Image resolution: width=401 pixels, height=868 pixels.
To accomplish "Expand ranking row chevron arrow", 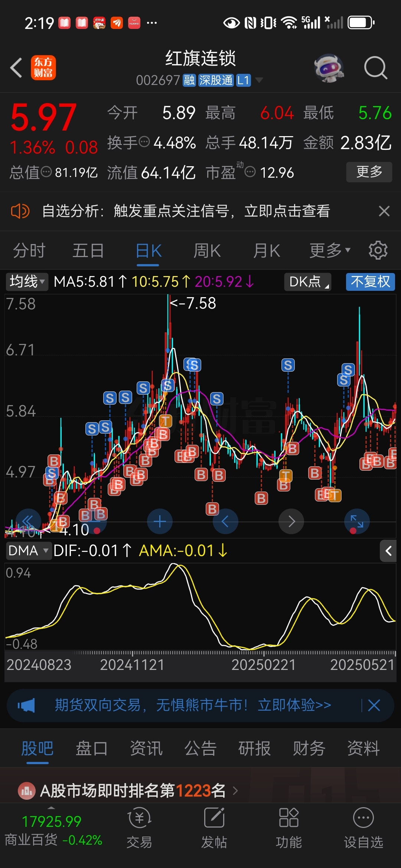I will click(x=235, y=791).
